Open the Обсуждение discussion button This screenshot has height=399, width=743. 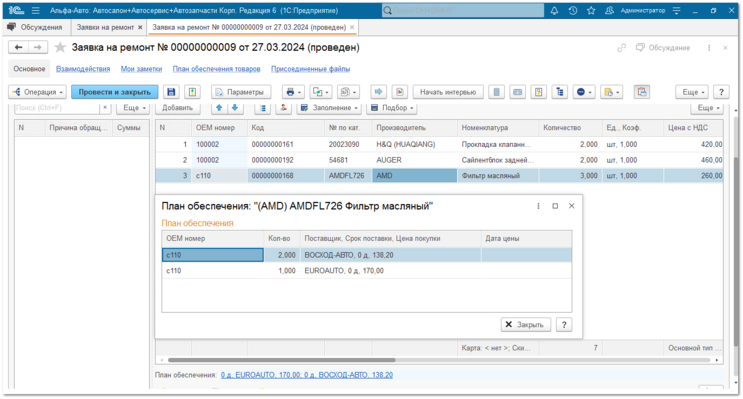point(663,47)
